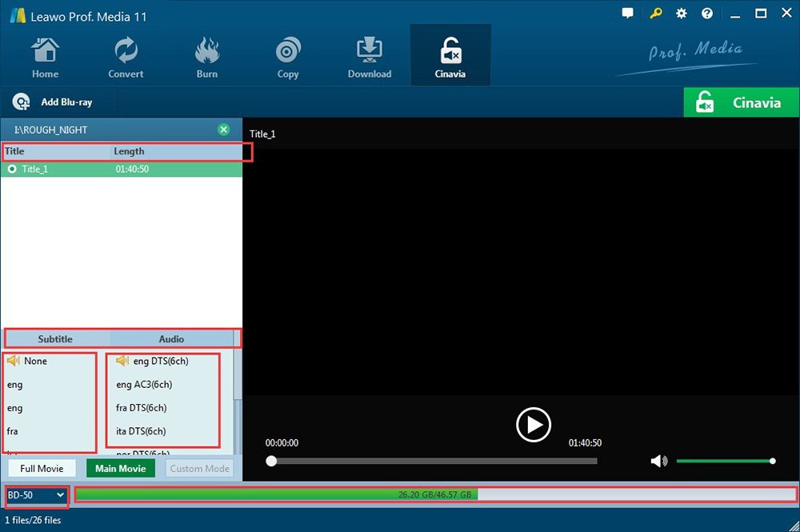This screenshot has width=800, height=532.
Task: Click the Title_1 length 01:40:50
Action: 132,169
